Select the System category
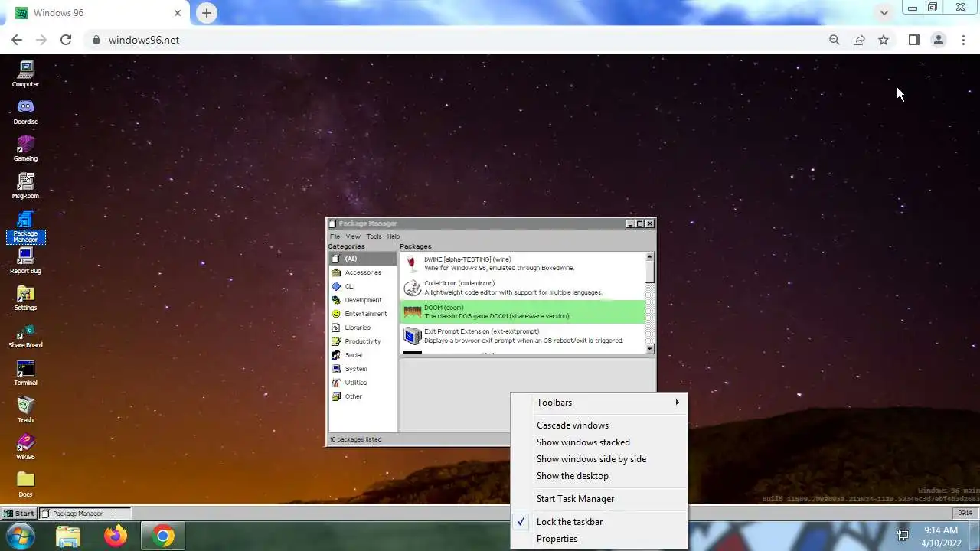 coord(363,369)
